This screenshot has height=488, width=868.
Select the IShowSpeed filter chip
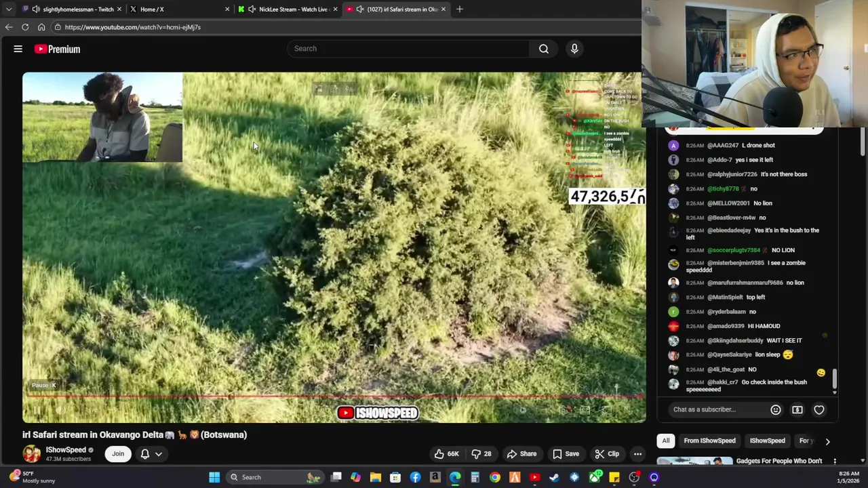pyautogui.click(x=767, y=441)
